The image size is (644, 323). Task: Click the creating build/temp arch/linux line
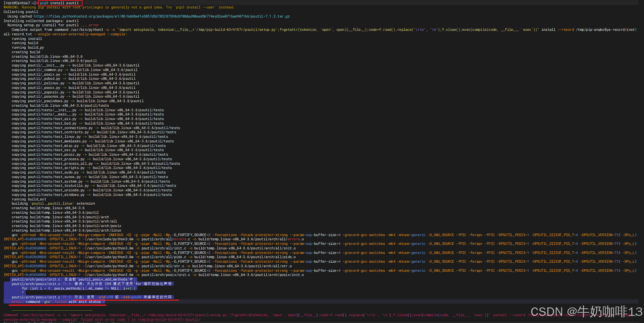65,230
